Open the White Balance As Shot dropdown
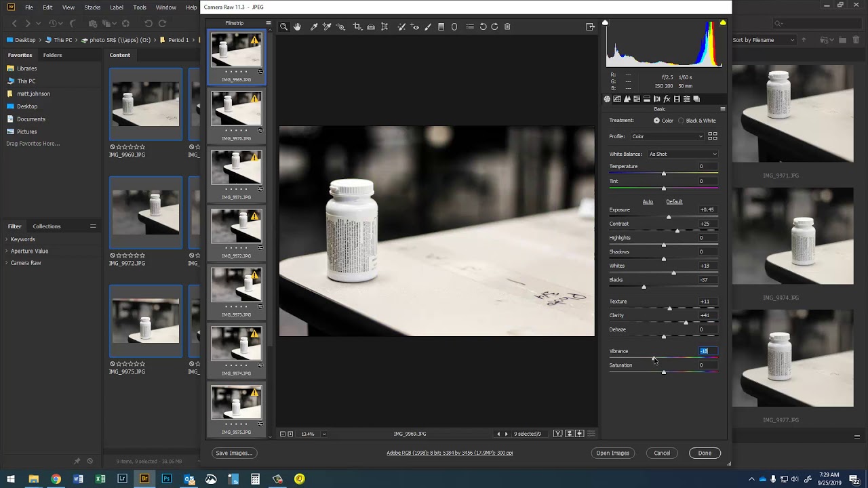The width and height of the screenshot is (868, 488). [x=682, y=154]
